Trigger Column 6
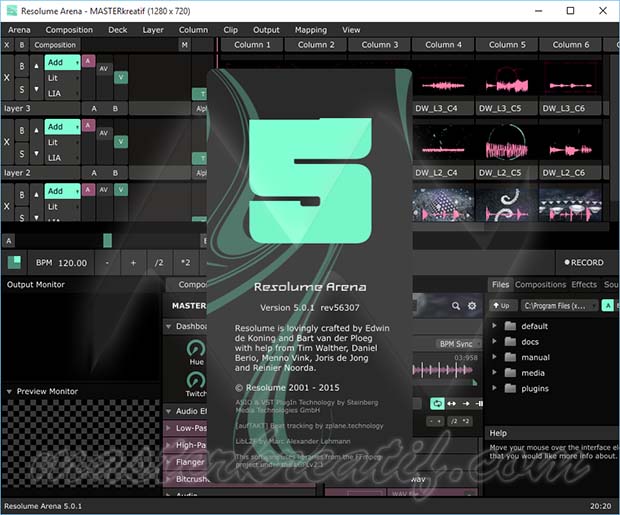This screenshot has width=620, height=515. pyautogui.click(x=571, y=45)
